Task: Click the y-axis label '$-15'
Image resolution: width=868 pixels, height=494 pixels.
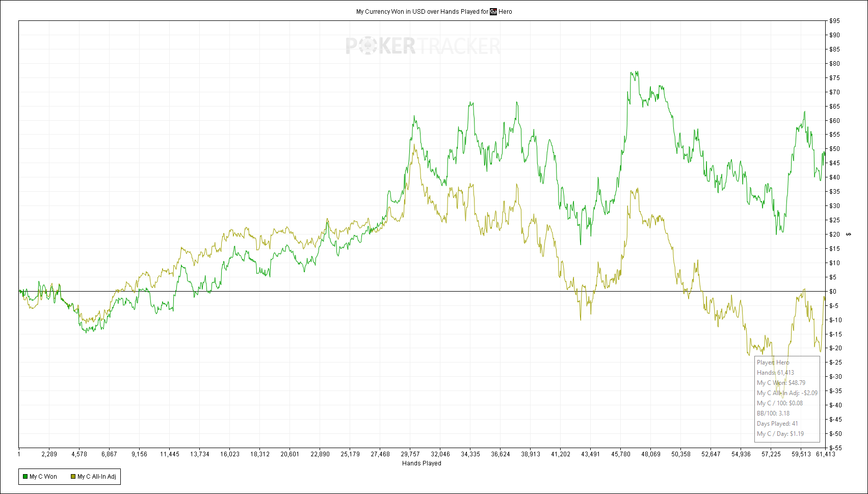Action: [836, 334]
